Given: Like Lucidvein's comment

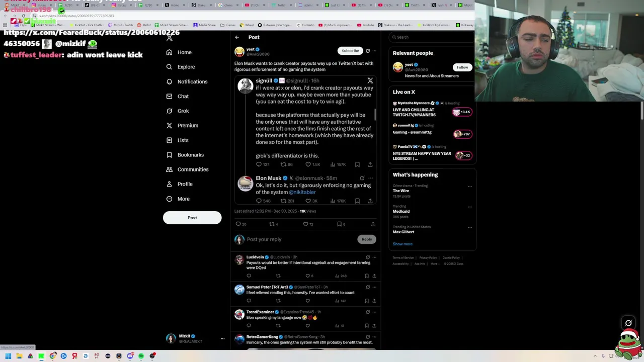Looking at the screenshot, I should [308, 276].
